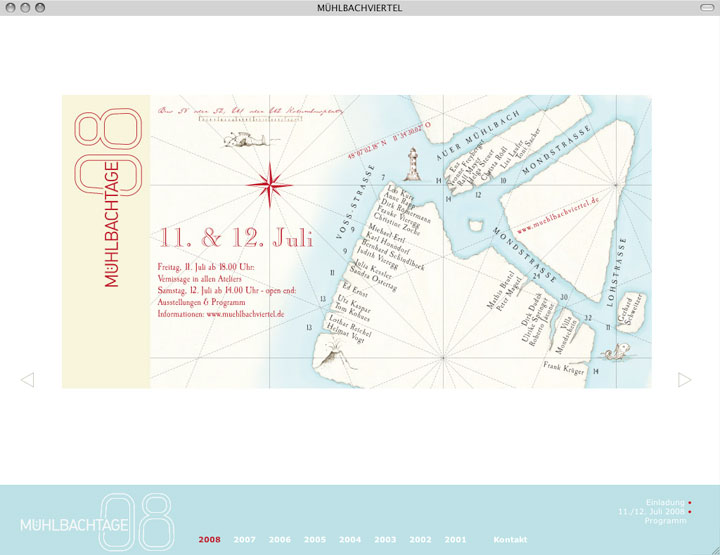720x555 pixels.
Task: Click the left arrow to see previous image
Action: point(27,379)
